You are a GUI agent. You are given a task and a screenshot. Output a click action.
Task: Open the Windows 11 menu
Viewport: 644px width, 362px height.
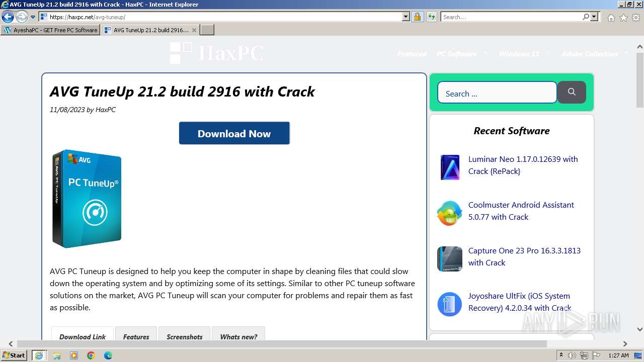click(x=519, y=54)
